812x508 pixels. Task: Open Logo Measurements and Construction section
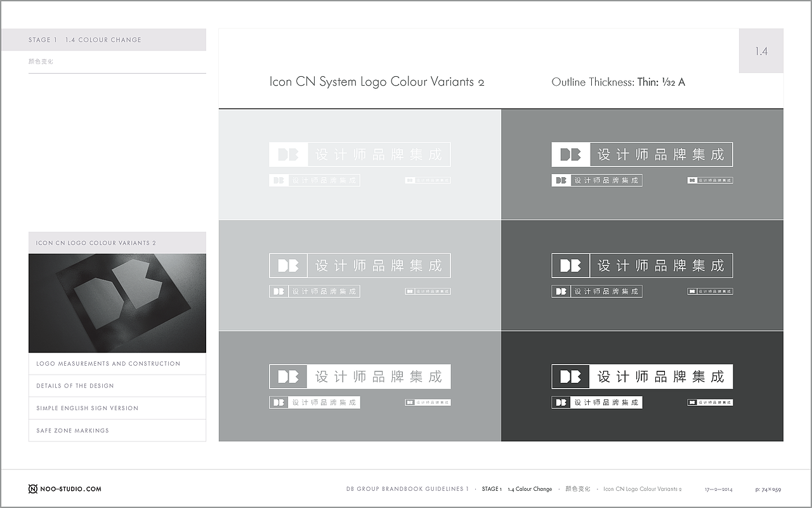pos(117,364)
